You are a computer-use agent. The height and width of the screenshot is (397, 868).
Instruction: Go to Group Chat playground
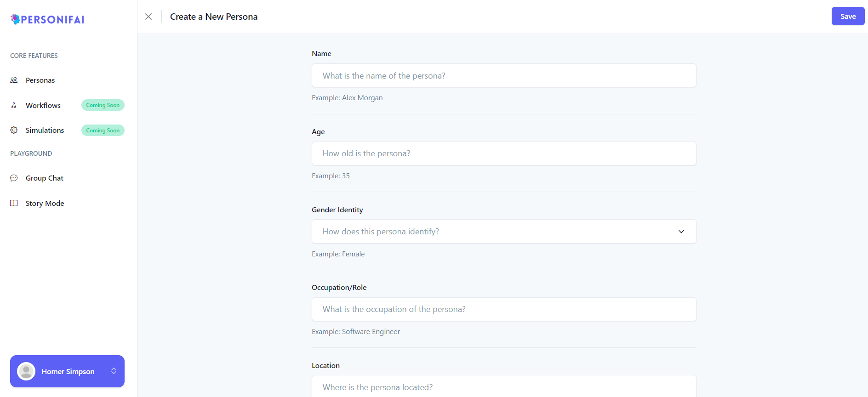(45, 178)
